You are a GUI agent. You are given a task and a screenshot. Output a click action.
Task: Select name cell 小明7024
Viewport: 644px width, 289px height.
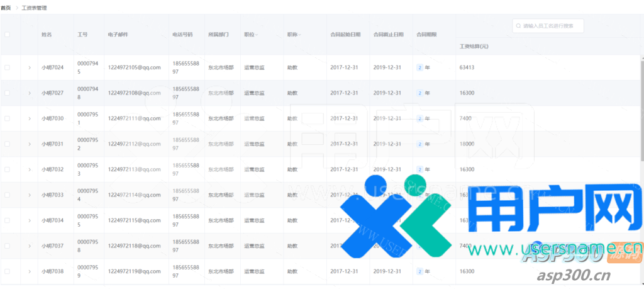tap(53, 67)
